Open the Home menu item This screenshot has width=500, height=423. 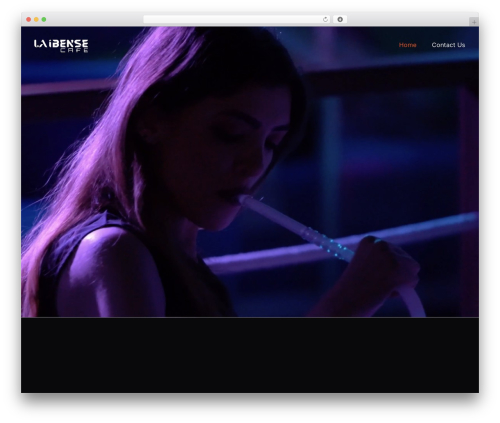pos(407,45)
